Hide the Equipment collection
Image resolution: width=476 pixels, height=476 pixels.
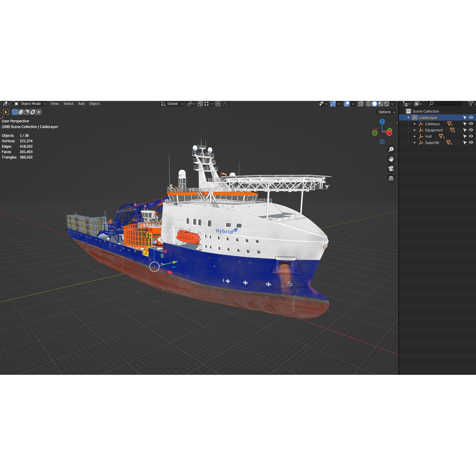point(471,130)
